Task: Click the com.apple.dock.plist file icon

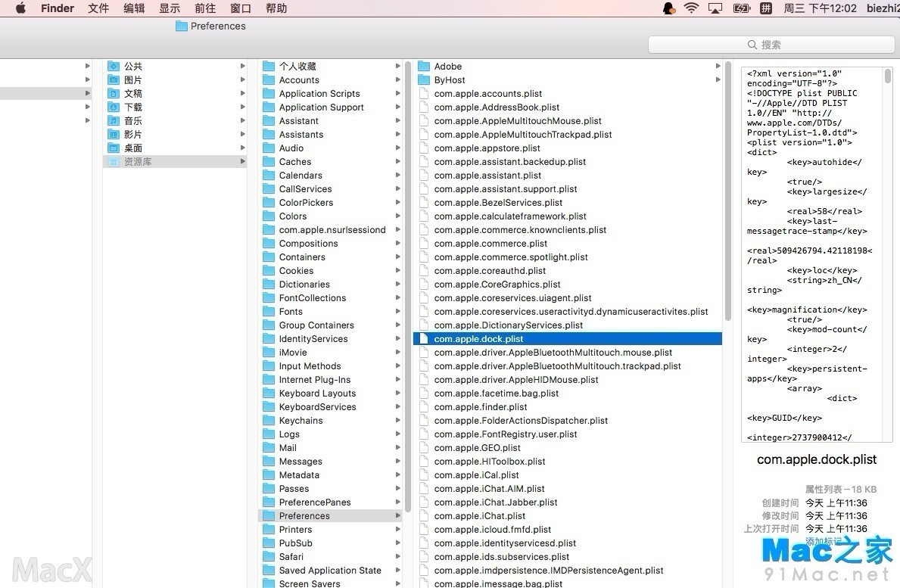Action: (424, 339)
